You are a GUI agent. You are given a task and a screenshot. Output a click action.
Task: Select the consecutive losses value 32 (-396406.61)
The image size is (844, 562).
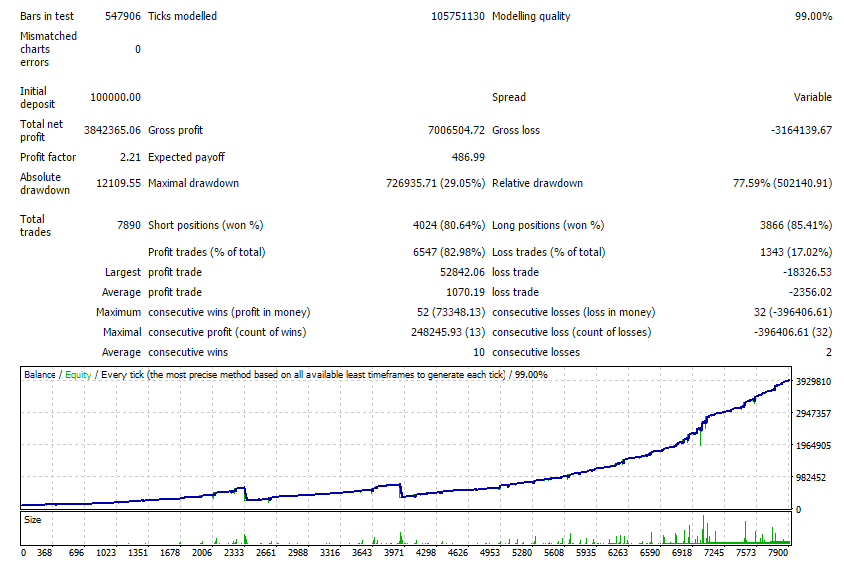793,312
